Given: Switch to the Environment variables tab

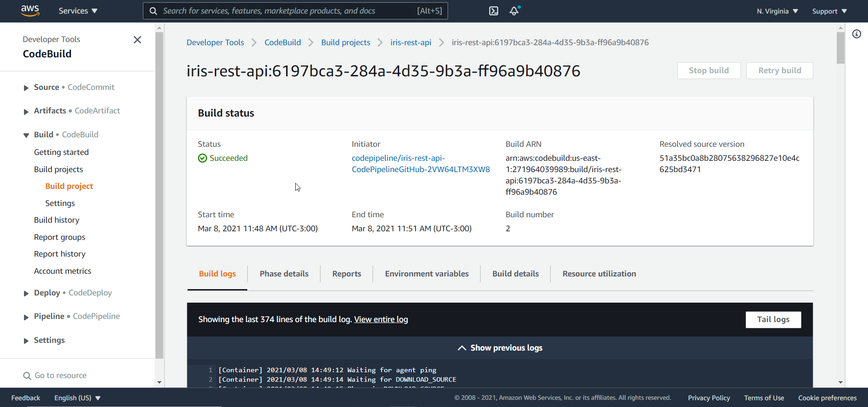Looking at the screenshot, I should click(x=426, y=274).
